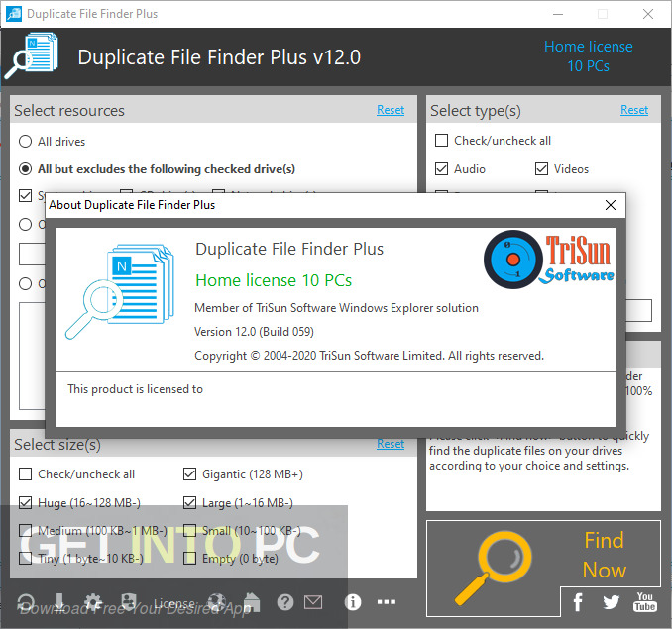
Task: Click green Home license 10 PCs text in dialog
Action: tap(274, 280)
